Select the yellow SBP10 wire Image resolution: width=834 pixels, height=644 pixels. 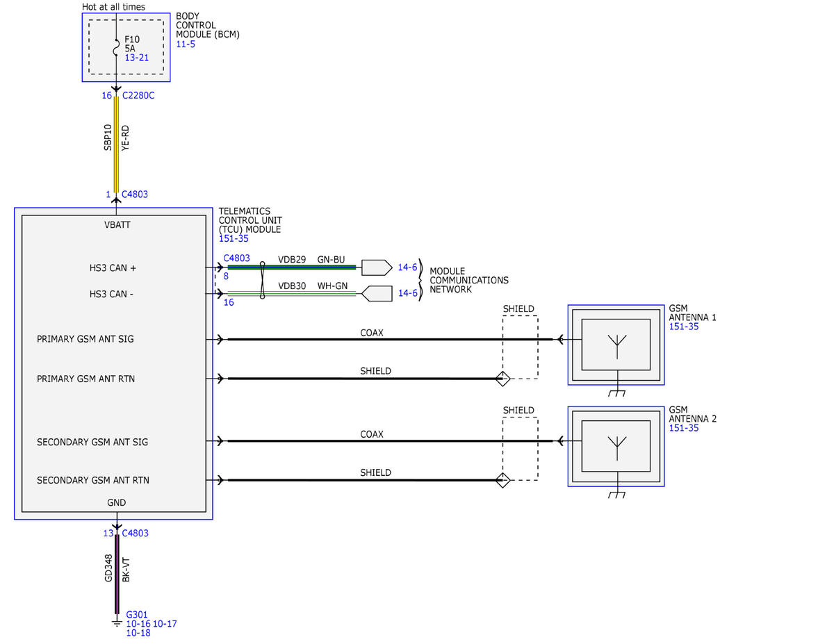click(116, 143)
